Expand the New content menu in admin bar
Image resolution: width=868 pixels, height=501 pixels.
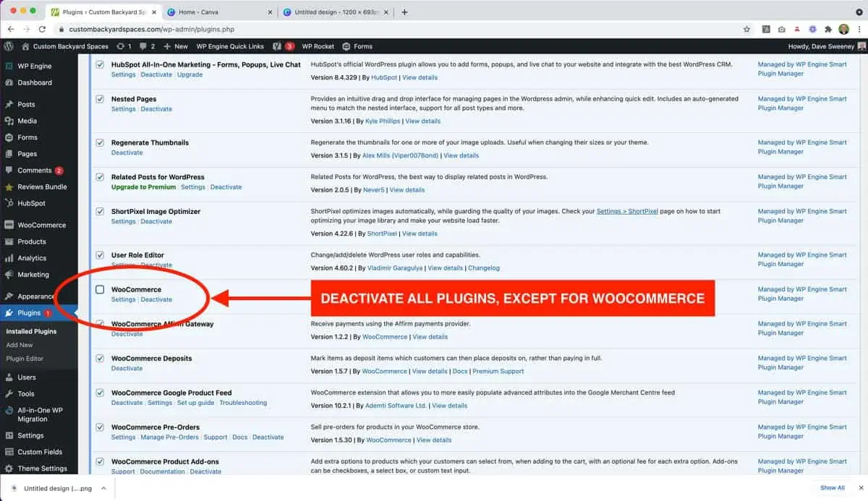[176, 46]
